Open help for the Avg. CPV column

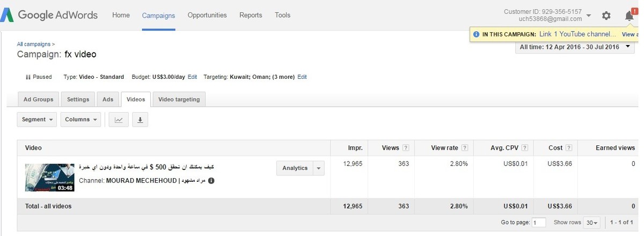tap(524, 148)
